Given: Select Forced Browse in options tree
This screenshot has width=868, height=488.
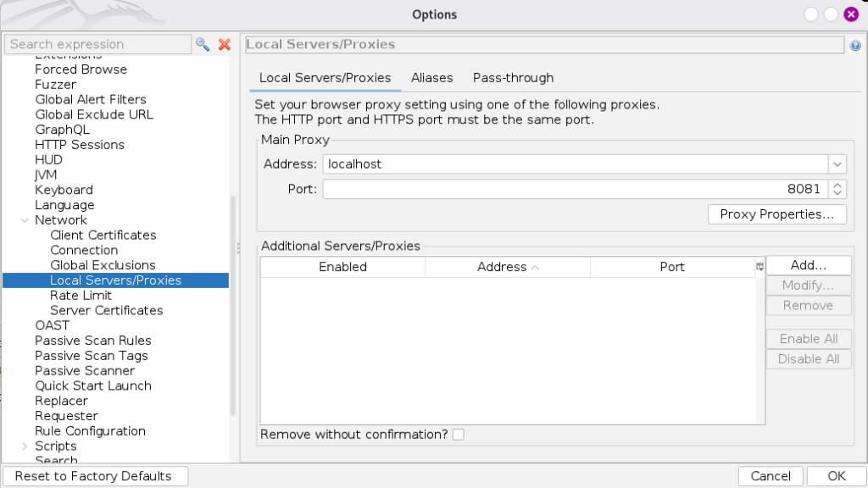Looking at the screenshot, I should (81, 69).
